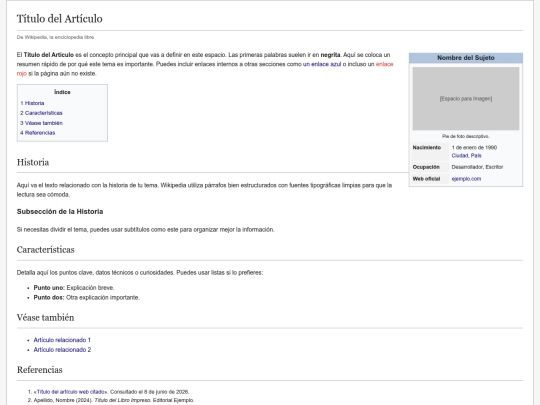Follow the red 'enlace rojo' link
This screenshot has width=540, height=405.
pyautogui.click(x=384, y=64)
